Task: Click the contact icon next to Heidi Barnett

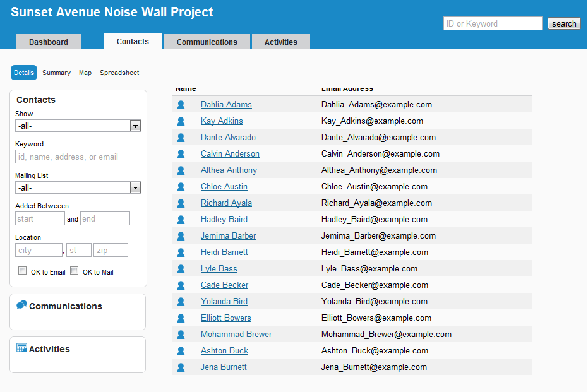Action: [x=181, y=252]
